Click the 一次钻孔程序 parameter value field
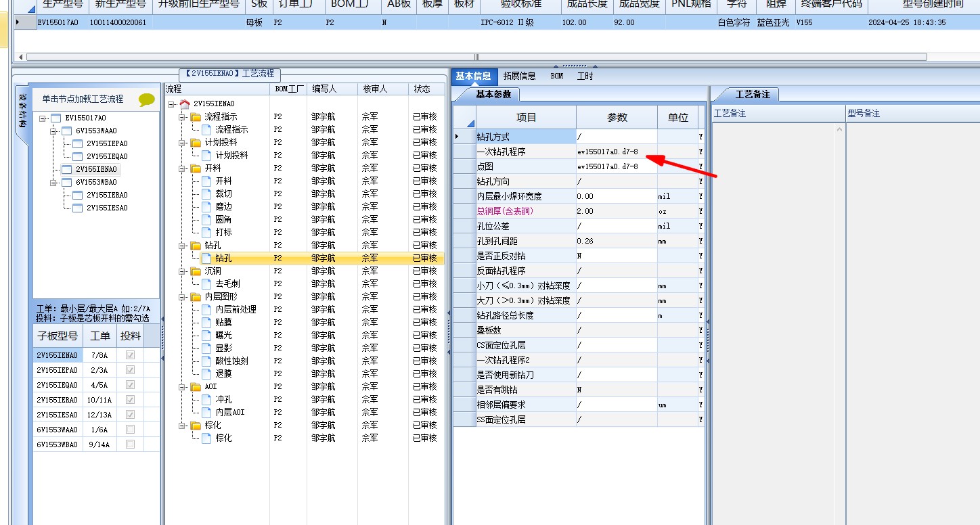 point(617,152)
